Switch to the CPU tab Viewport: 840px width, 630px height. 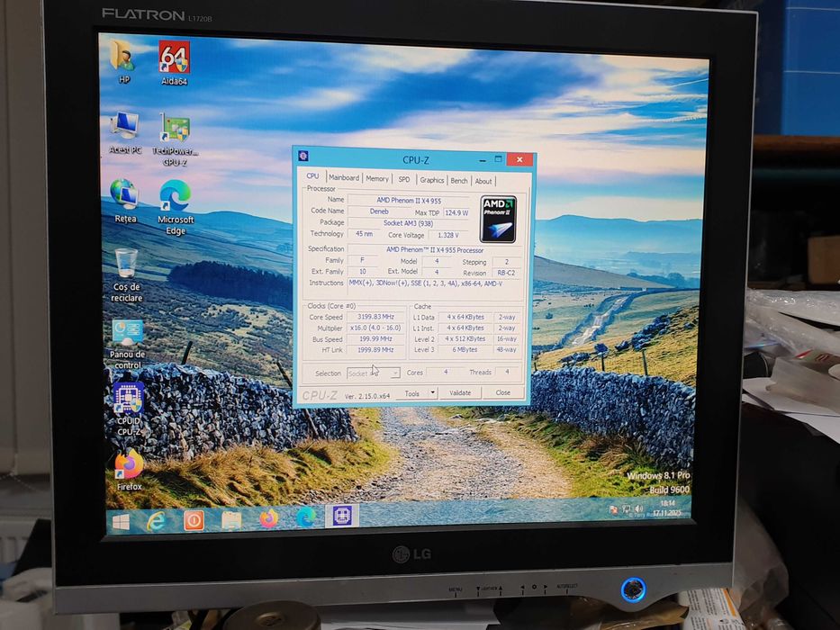[x=312, y=175]
